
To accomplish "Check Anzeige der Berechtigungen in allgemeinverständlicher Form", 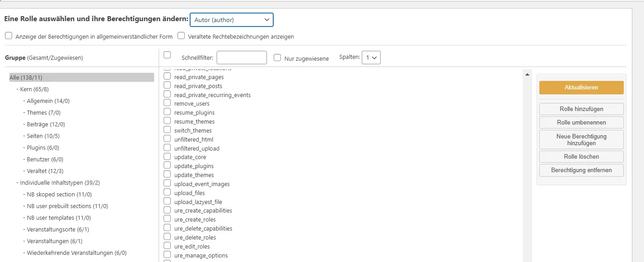I will point(9,36).
